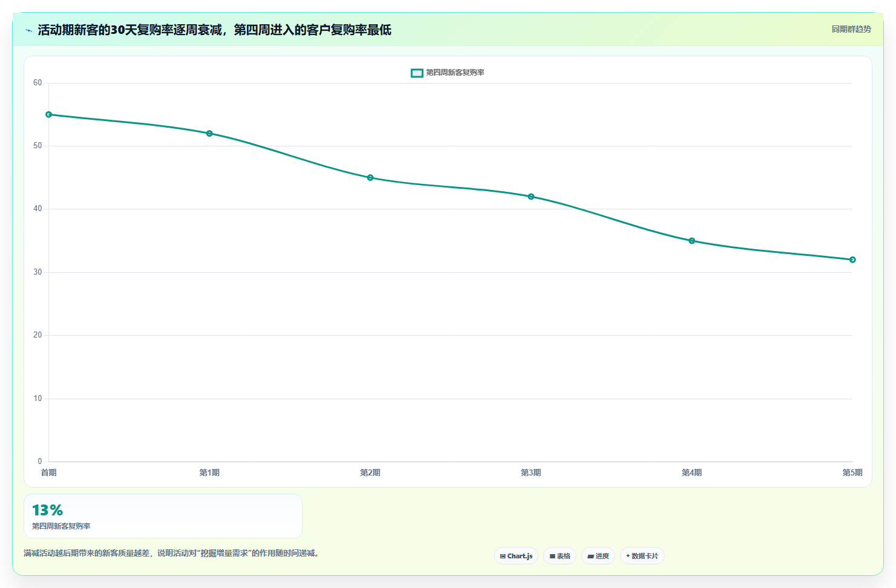Click the data point at 第4期
Screen dimensions: 896x588
click(x=692, y=241)
